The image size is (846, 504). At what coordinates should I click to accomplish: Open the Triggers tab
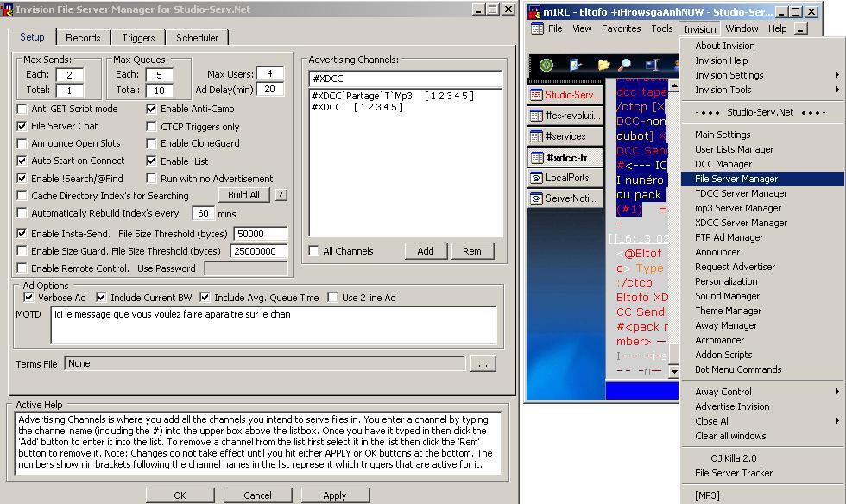pos(138,38)
